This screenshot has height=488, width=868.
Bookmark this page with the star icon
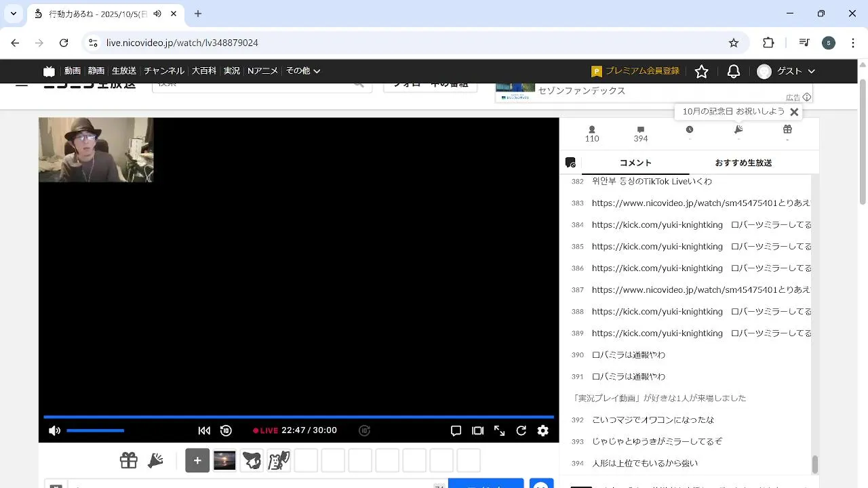(734, 43)
